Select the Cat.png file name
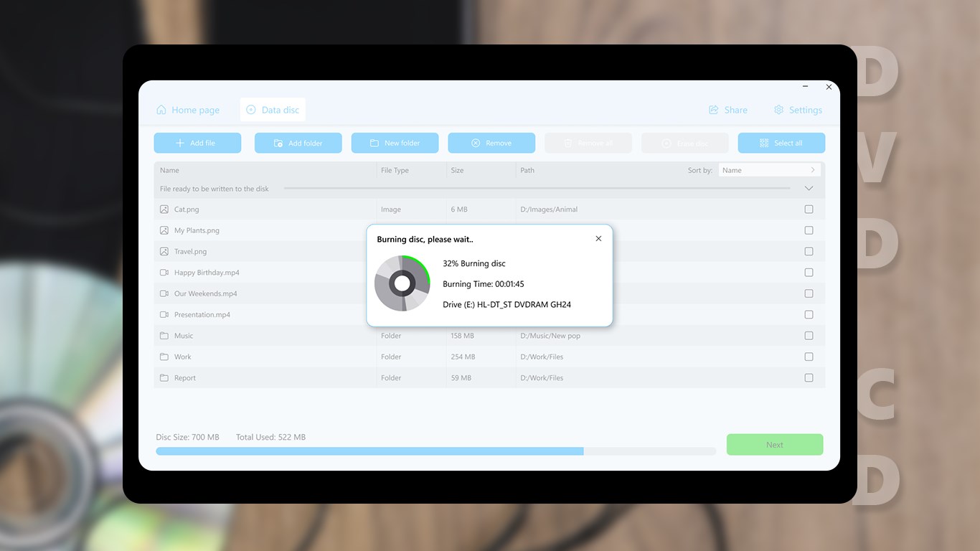This screenshot has height=551, width=980. pos(187,209)
